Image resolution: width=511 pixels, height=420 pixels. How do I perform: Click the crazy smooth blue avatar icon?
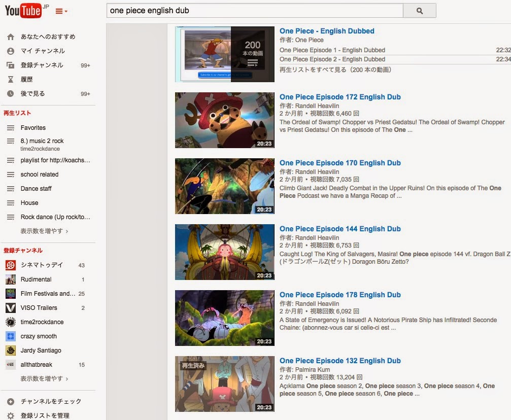tap(11, 336)
